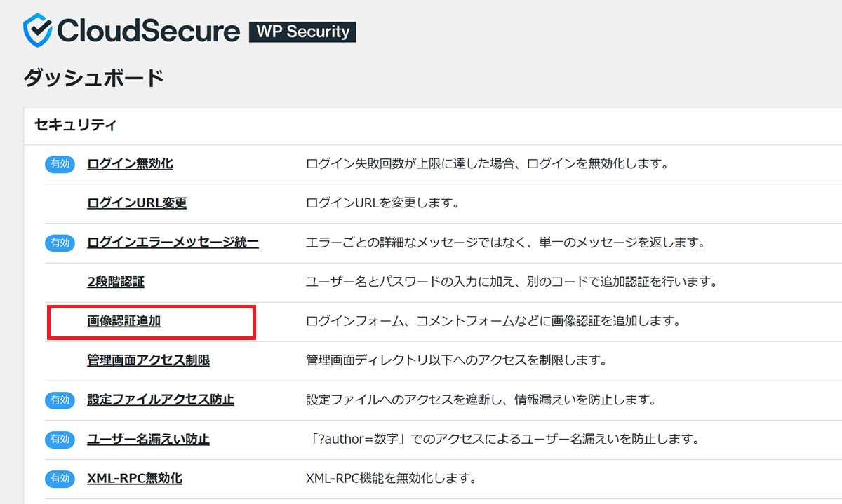Screen dimensions: 842x504
Task: Select the highlighted 画像認証追加 link
Action: (x=123, y=321)
